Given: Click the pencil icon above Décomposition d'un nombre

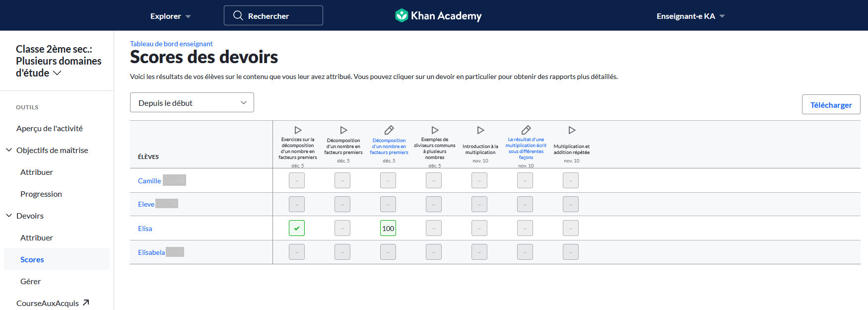Looking at the screenshot, I should 389,130.
